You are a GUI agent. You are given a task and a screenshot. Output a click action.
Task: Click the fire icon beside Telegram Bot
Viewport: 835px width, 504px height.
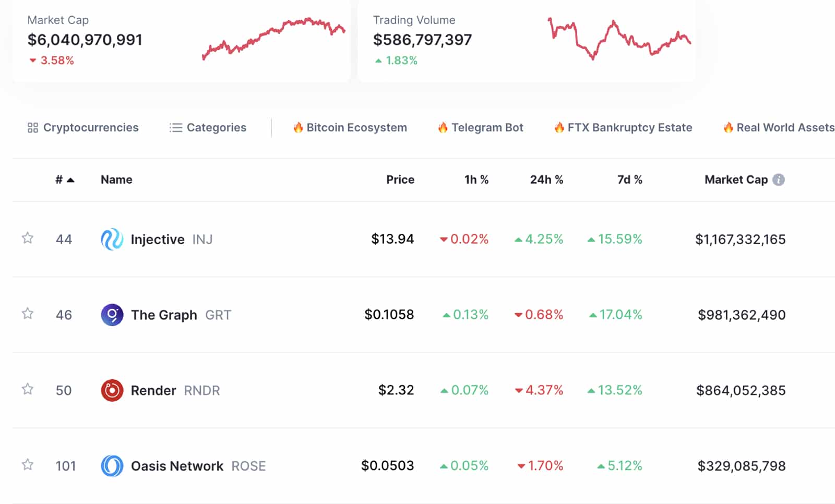pyautogui.click(x=443, y=127)
